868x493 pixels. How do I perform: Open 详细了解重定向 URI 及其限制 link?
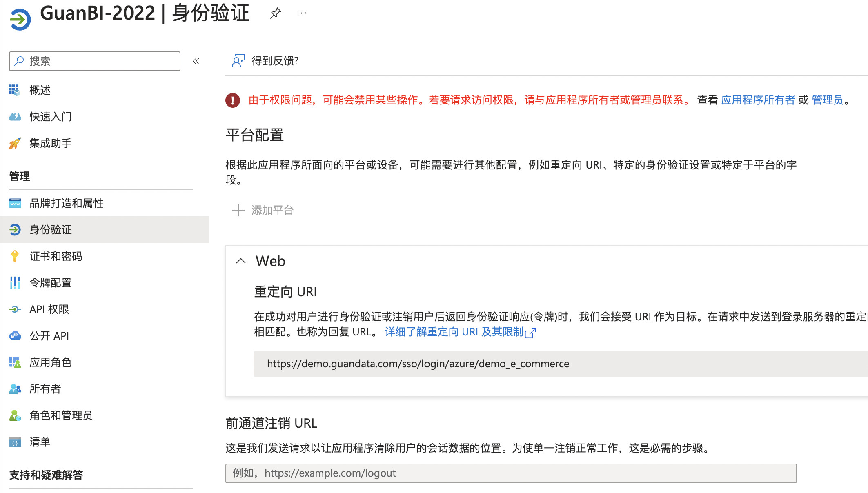[459, 332]
